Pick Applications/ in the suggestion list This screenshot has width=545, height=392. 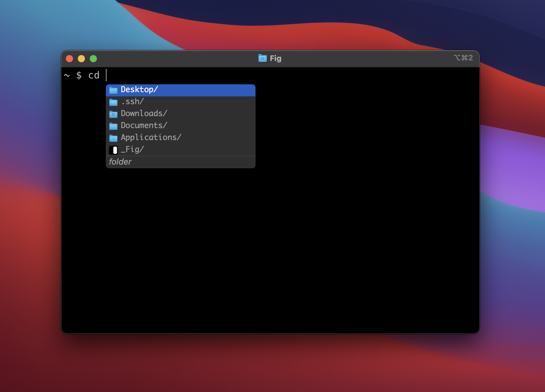(x=181, y=138)
